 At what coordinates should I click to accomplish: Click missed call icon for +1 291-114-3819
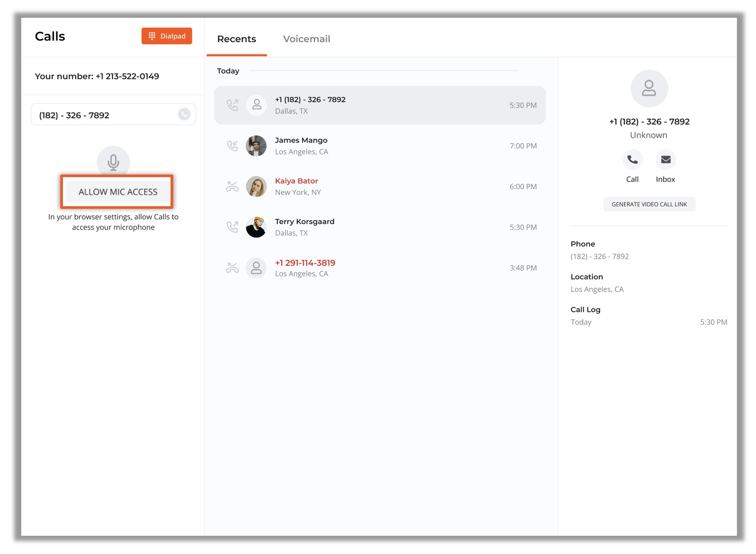coord(233,268)
